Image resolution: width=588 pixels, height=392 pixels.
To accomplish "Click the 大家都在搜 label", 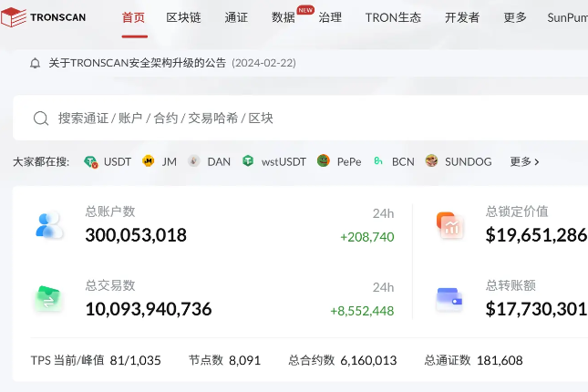I will pyautogui.click(x=41, y=161).
